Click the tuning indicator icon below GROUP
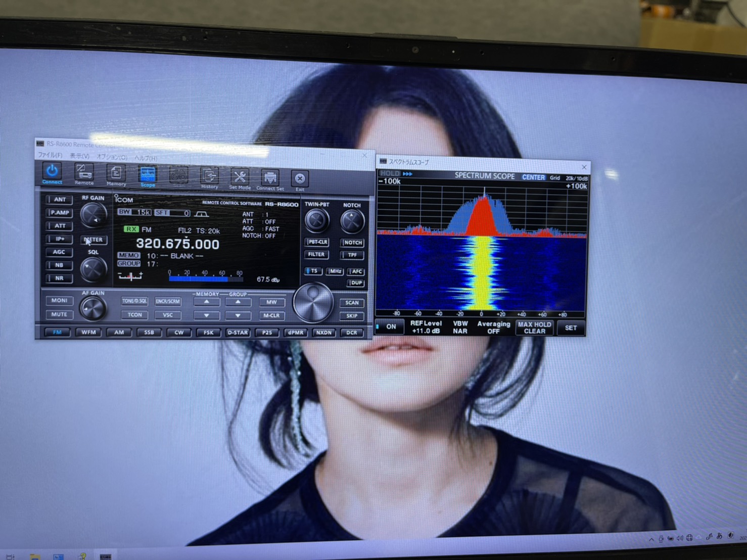747x560 pixels. pos(130,276)
